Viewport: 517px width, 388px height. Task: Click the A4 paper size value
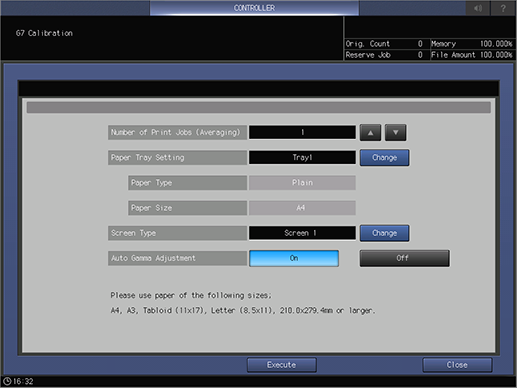tap(302, 208)
